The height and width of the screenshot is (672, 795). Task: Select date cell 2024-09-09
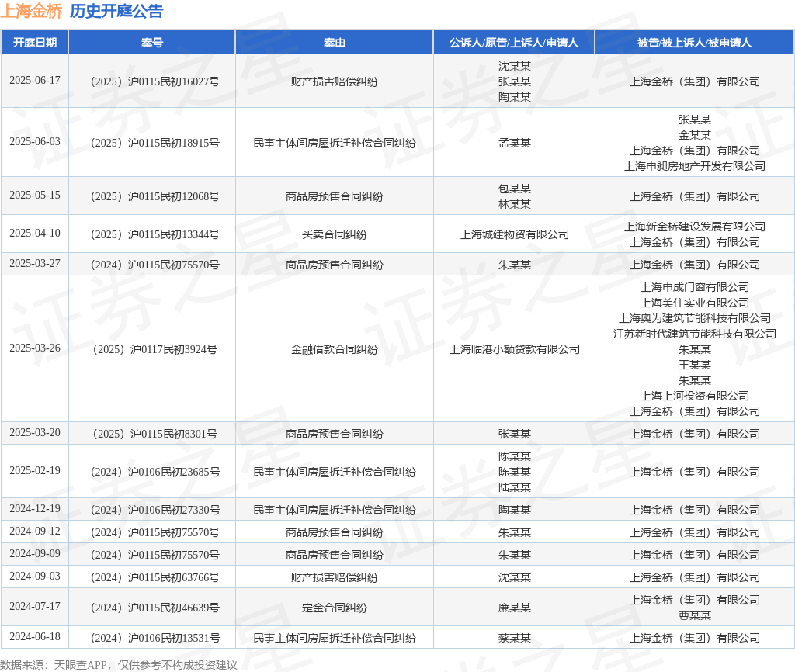point(34,554)
